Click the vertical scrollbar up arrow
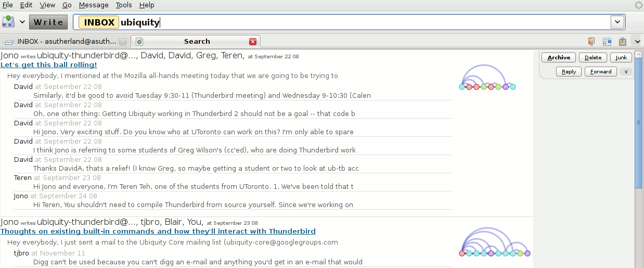This screenshot has height=268, width=644. tap(639, 54)
